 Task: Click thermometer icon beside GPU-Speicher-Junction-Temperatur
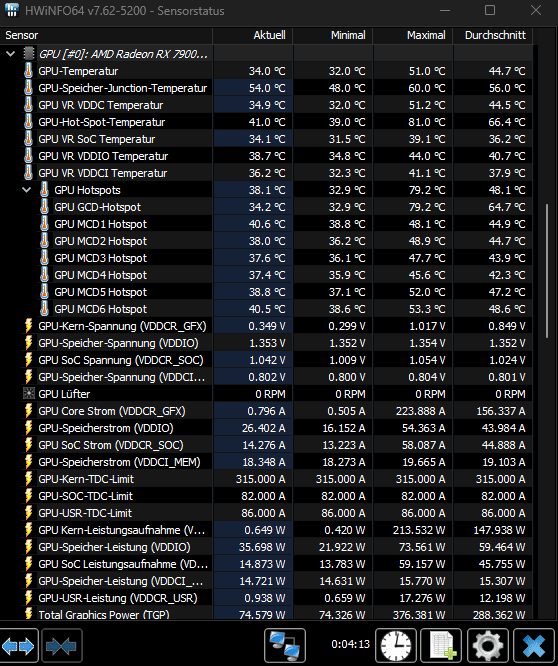(28, 87)
